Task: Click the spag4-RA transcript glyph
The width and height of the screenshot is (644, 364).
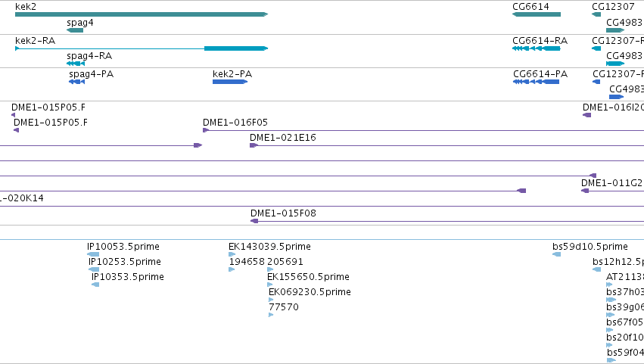Action: click(76, 64)
